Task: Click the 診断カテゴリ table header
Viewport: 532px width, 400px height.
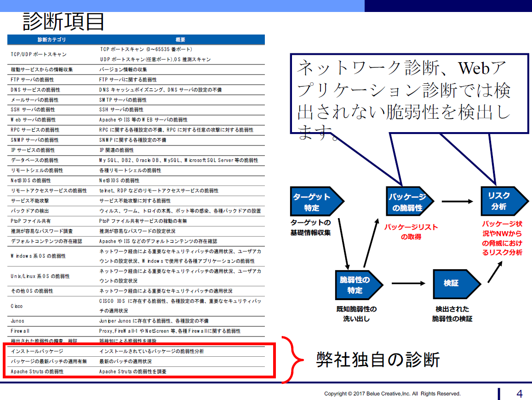Action: [x=51, y=40]
